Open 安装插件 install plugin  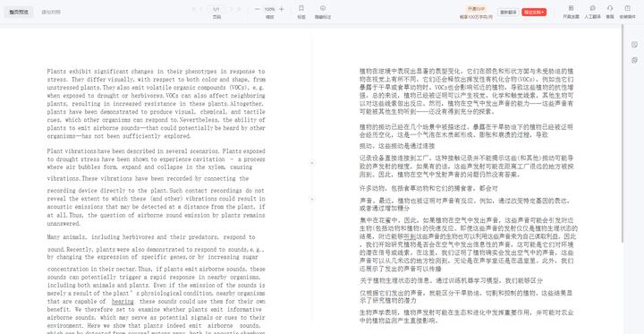pos(628,12)
